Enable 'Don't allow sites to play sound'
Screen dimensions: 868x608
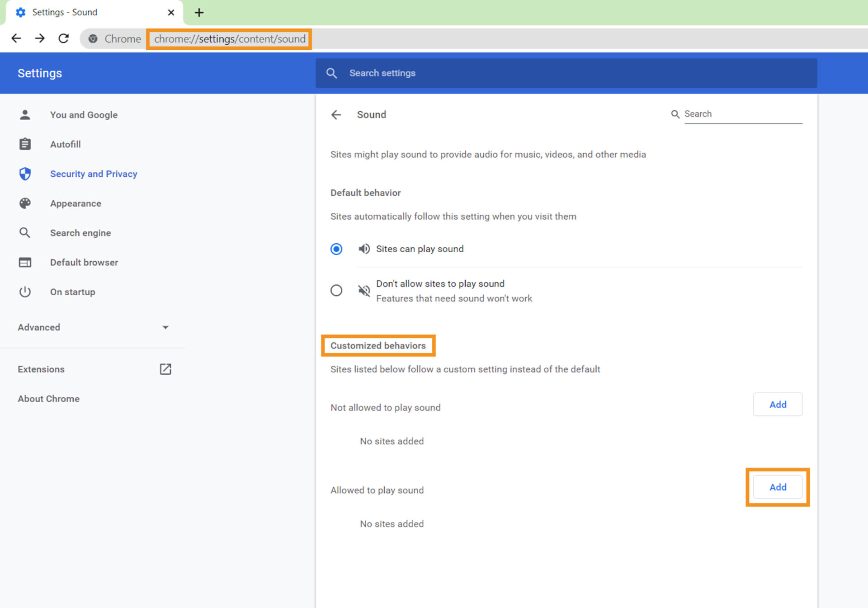[x=336, y=290]
